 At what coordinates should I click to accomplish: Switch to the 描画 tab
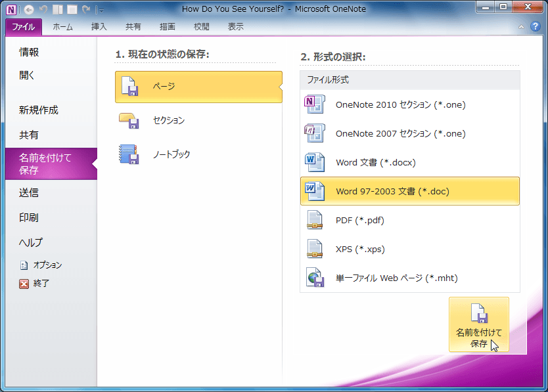tap(168, 27)
